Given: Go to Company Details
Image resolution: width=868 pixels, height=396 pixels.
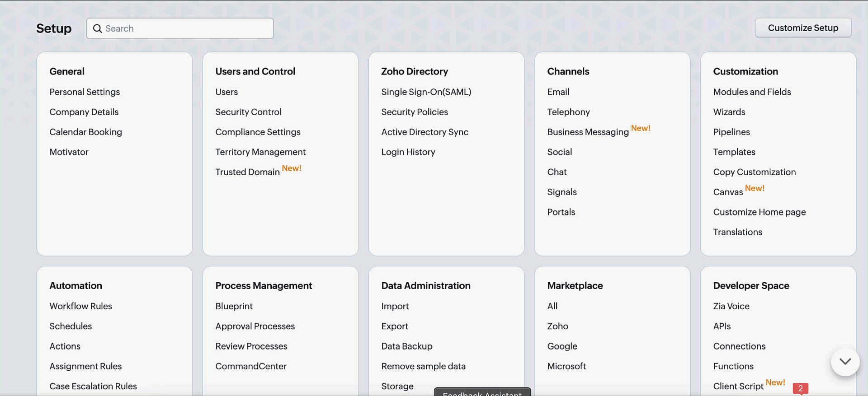Looking at the screenshot, I should (84, 112).
